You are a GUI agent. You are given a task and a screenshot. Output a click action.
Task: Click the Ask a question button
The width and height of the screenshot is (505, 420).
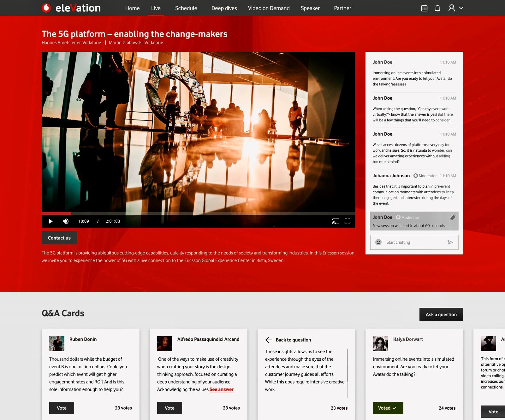[441, 314]
